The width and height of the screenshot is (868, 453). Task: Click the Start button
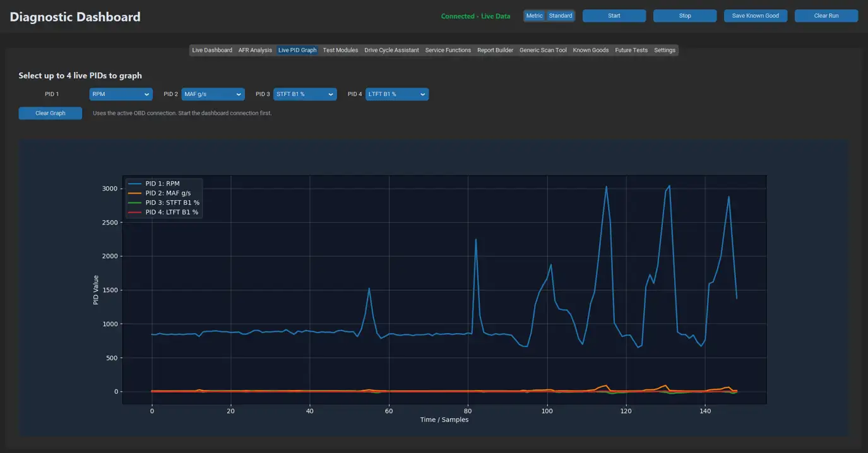[x=614, y=16]
